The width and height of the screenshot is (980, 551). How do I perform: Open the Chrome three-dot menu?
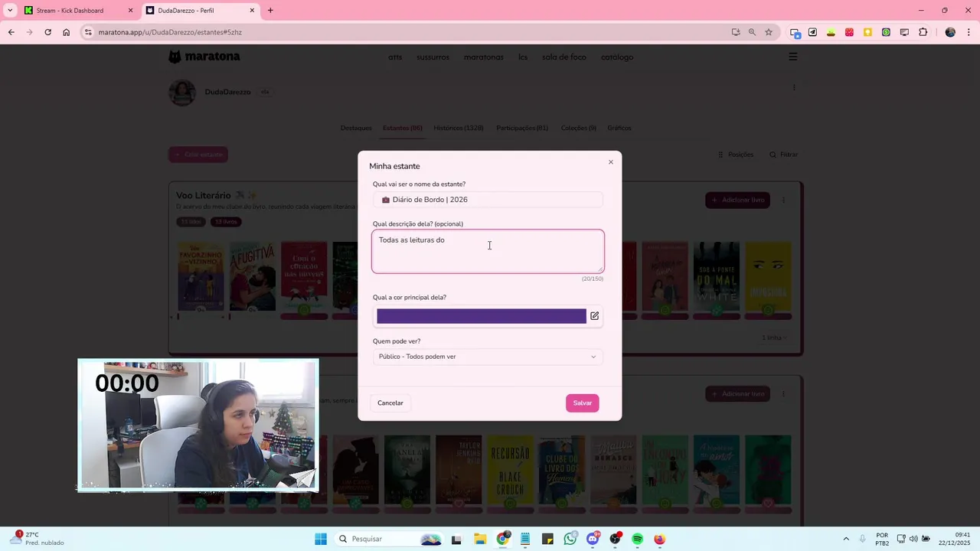pyautogui.click(x=969, y=32)
